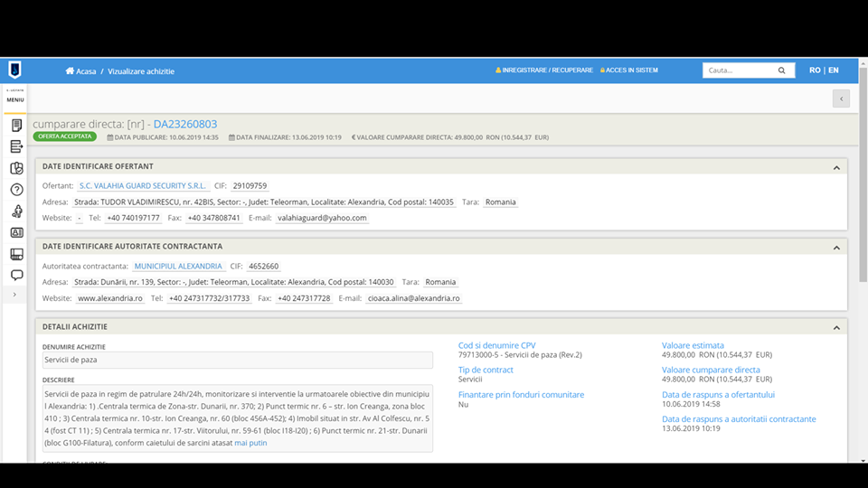Switch language to RO
Screen dimensions: 868x488
[x=815, y=70]
